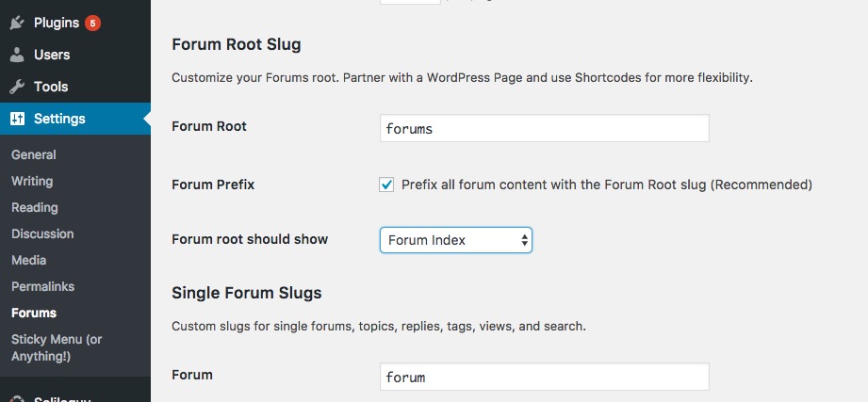Navigate to Media settings
The height and width of the screenshot is (402, 868).
coord(28,260)
